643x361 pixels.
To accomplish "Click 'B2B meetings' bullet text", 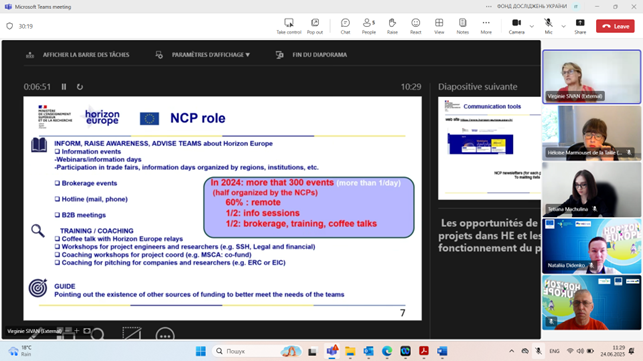I will tap(84, 215).
